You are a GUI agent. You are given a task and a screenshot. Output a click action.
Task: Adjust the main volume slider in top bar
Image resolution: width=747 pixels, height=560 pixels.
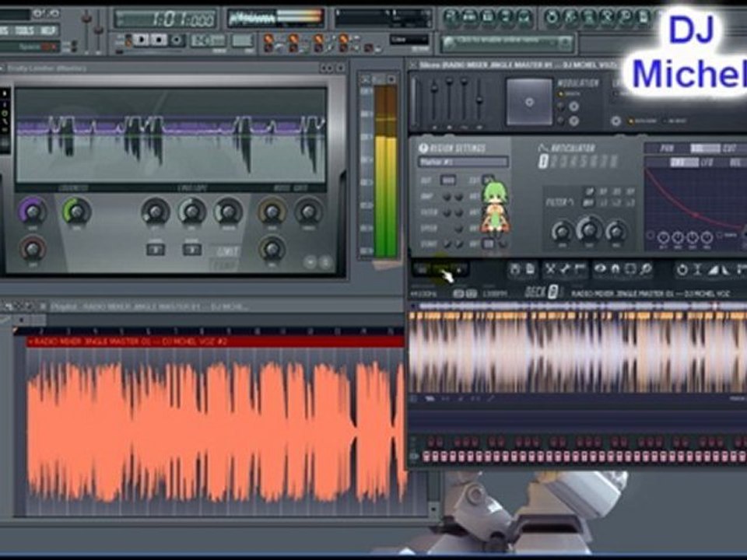click(x=86, y=29)
